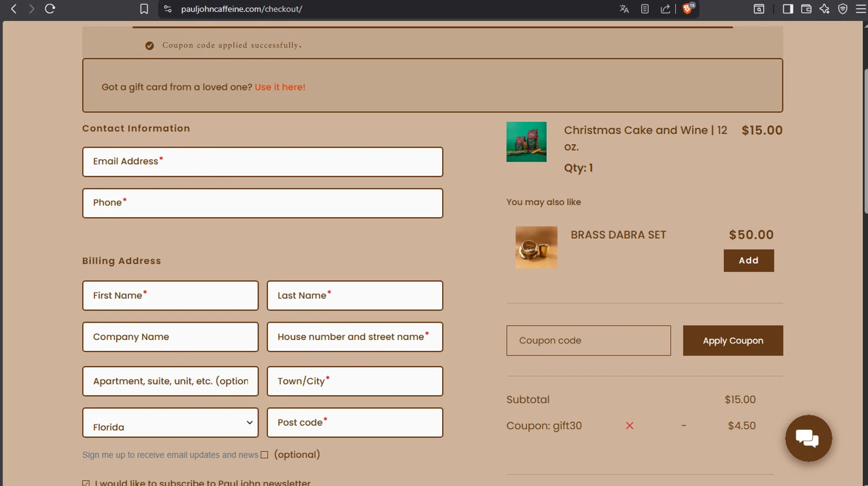Image resolution: width=868 pixels, height=486 pixels.
Task: Open the live chat bubble
Action: click(x=808, y=438)
